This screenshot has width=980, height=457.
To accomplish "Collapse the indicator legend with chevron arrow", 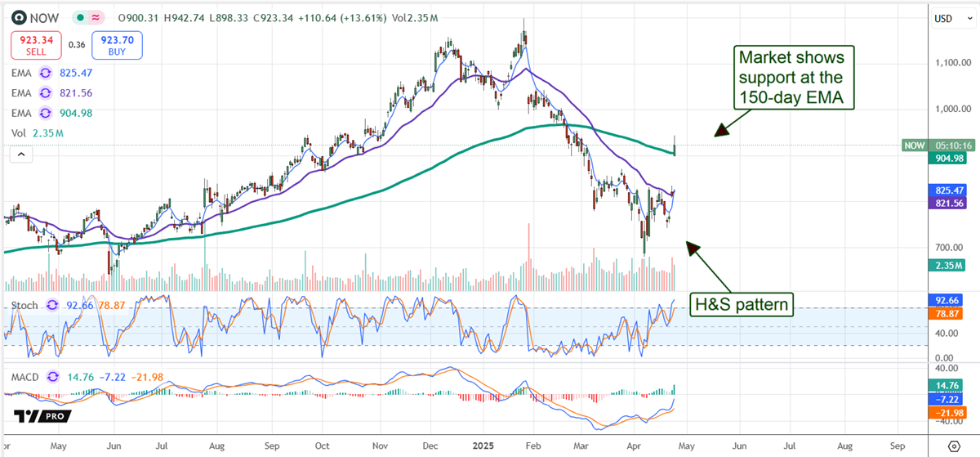I will point(21,153).
